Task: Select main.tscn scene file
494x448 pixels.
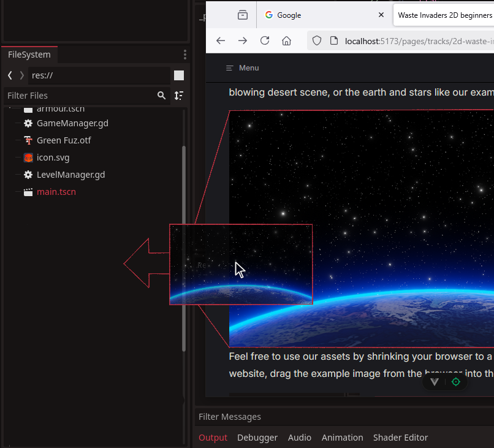Action: coord(56,192)
